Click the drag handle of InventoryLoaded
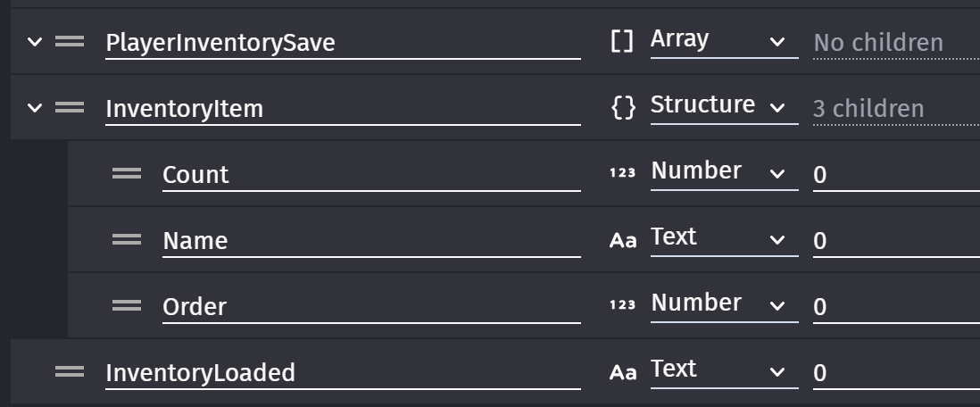Image resolution: width=980 pixels, height=407 pixels. pyautogui.click(x=70, y=372)
